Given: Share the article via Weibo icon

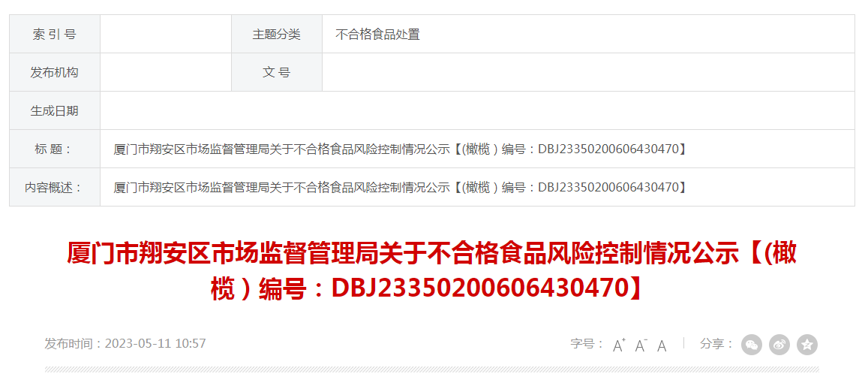Looking at the screenshot, I should pyautogui.click(x=779, y=345).
